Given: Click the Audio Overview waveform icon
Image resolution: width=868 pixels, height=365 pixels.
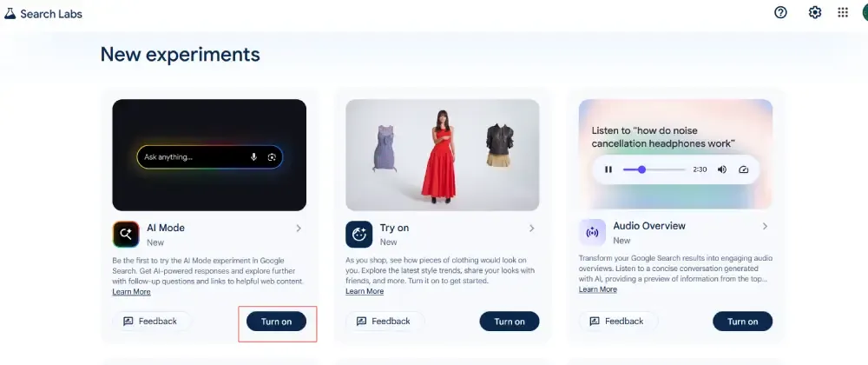Looking at the screenshot, I should coord(592,232).
